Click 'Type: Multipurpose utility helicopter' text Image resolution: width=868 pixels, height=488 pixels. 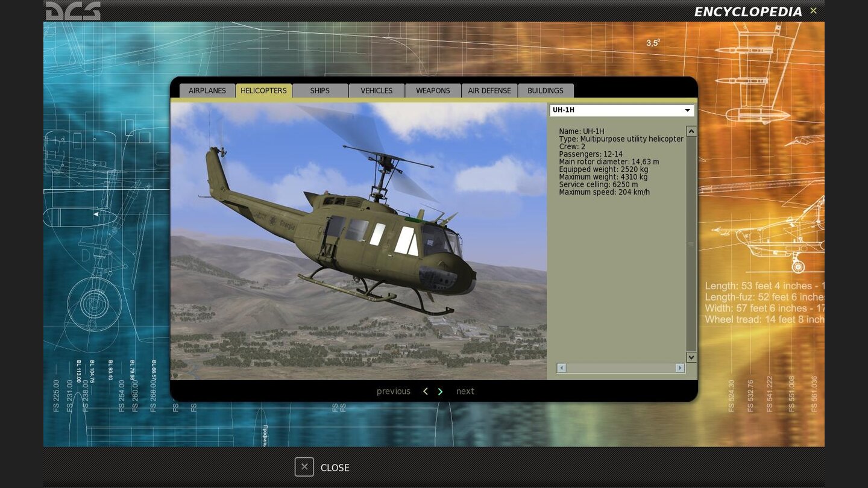(621, 139)
